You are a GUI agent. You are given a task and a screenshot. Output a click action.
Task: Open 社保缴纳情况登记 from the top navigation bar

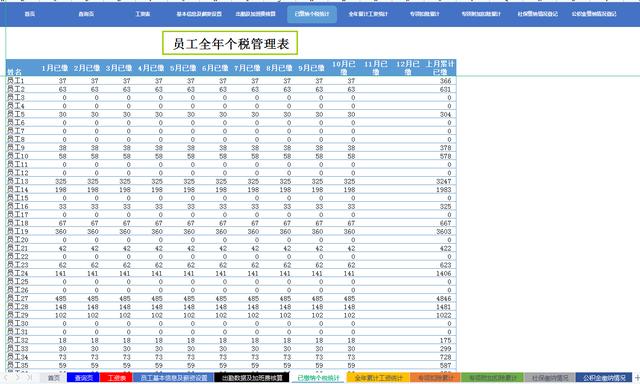tap(538, 14)
